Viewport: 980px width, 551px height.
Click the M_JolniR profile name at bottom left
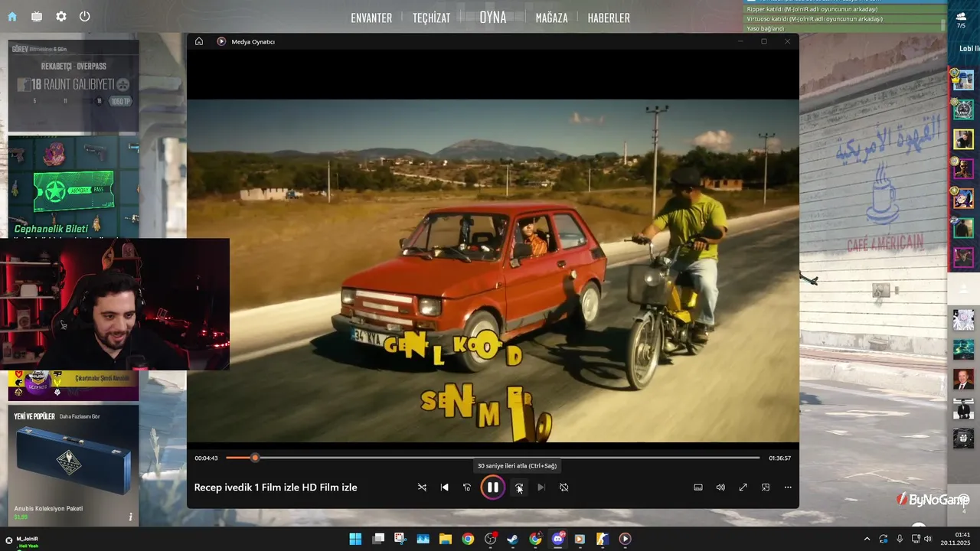[x=28, y=539]
